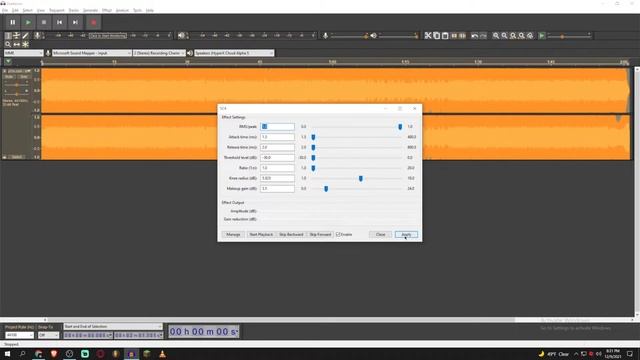Click the Attack time input field
This screenshot has height=360, width=640.
pyautogui.click(x=277, y=137)
